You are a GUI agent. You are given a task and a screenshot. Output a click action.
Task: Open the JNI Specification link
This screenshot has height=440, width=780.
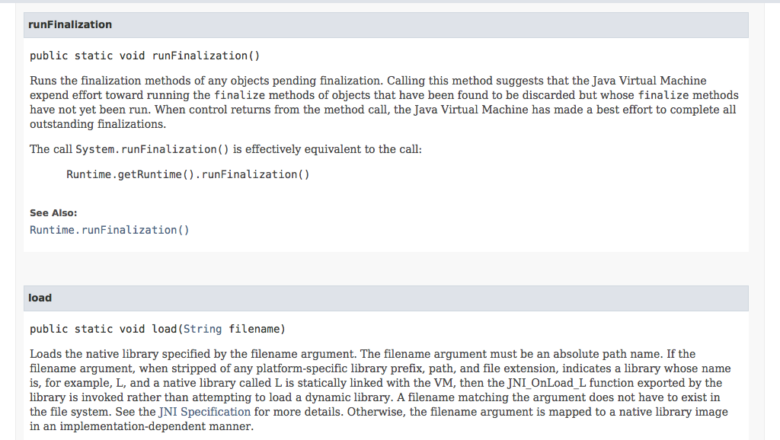204,412
